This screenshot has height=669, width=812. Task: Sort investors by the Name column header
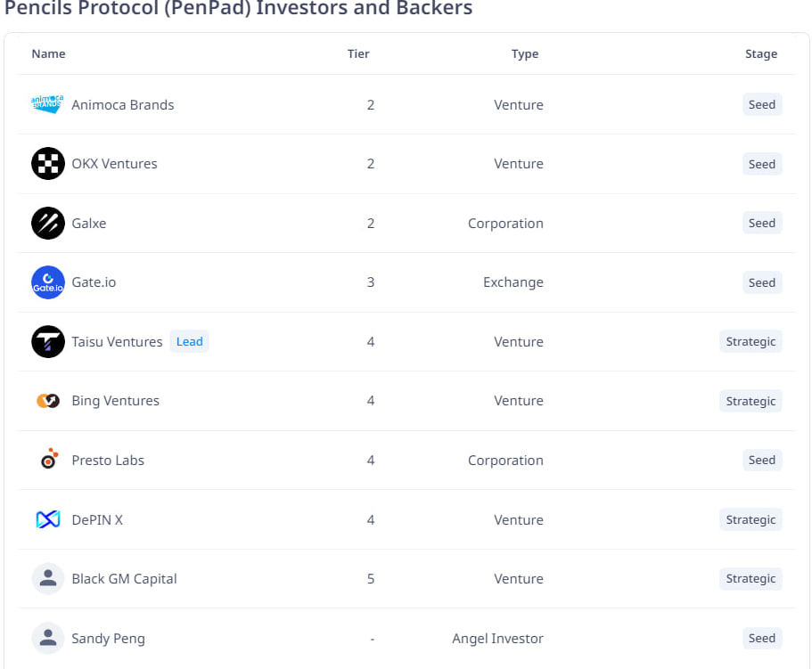click(48, 53)
